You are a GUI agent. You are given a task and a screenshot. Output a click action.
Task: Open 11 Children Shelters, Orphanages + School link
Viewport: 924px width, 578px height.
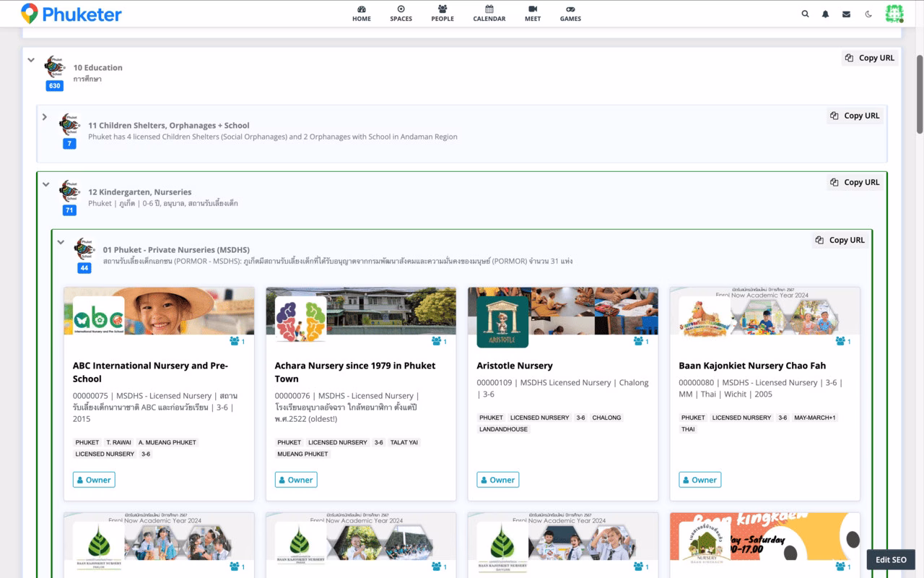[169, 126]
